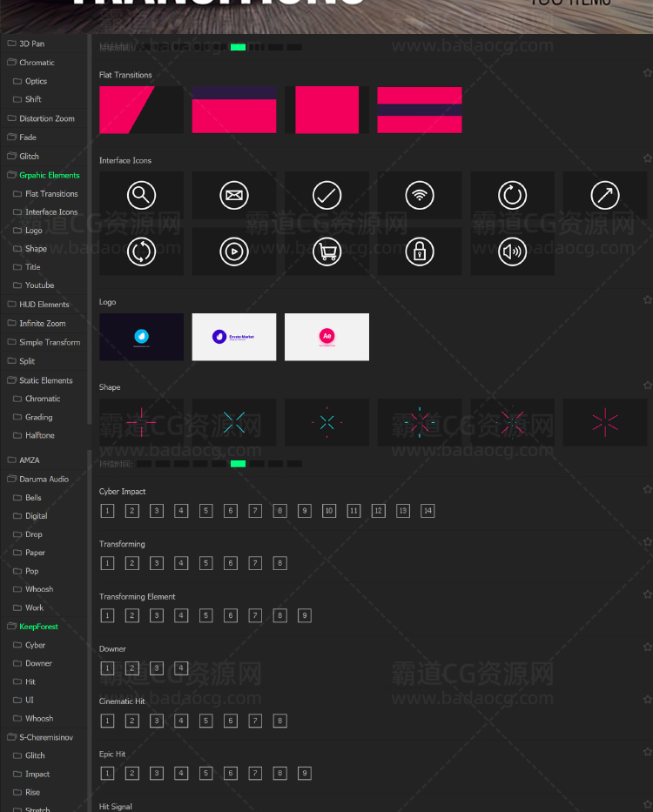Select the shopping cart interface icon
653x812 pixels.
(326, 252)
